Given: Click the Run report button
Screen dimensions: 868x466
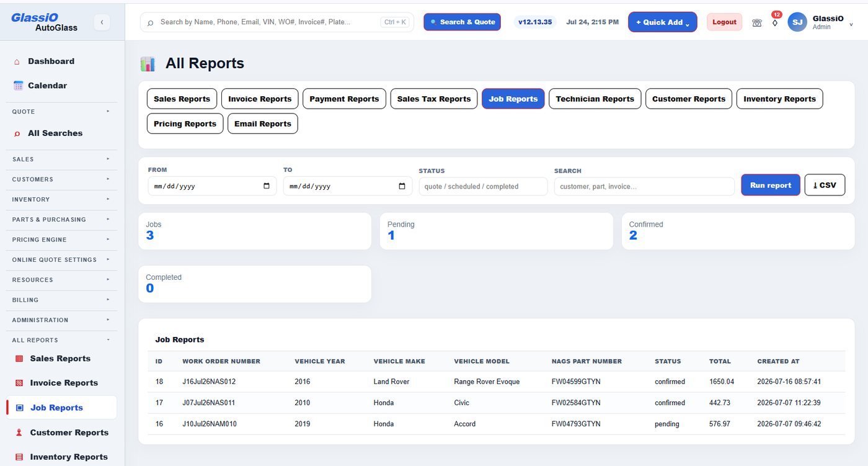Looking at the screenshot, I should [771, 185].
